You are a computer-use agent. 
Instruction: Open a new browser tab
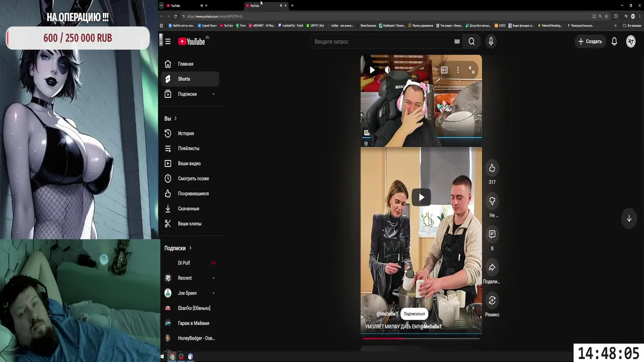tap(292, 6)
